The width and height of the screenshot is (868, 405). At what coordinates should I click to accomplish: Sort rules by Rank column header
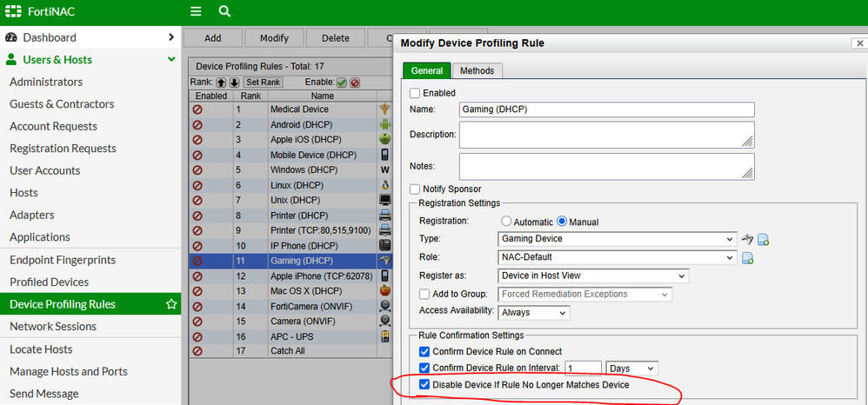(250, 96)
